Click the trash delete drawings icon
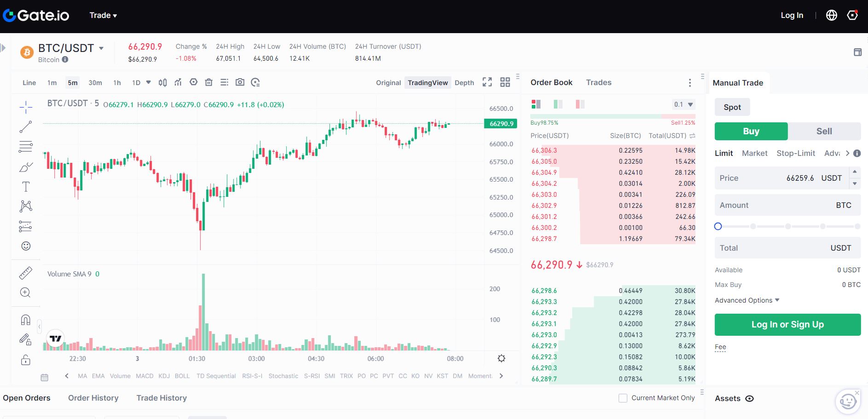The width and height of the screenshot is (868, 419). click(209, 82)
